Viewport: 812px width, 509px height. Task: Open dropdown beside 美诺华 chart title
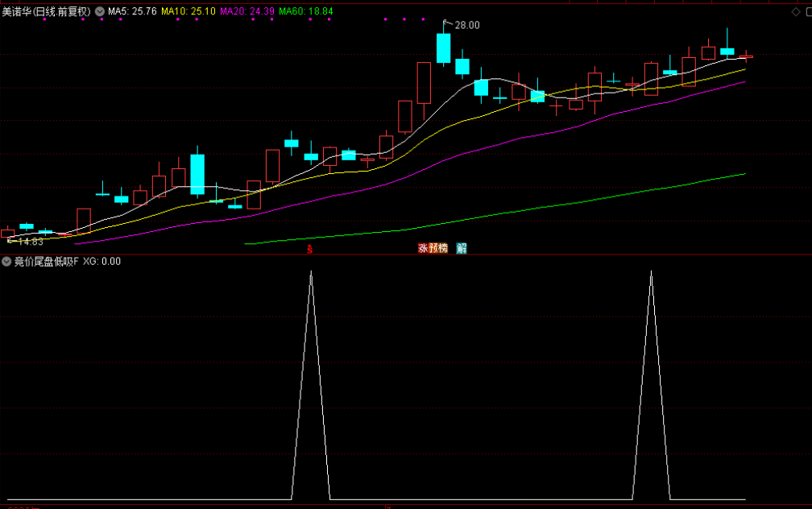coord(100,12)
